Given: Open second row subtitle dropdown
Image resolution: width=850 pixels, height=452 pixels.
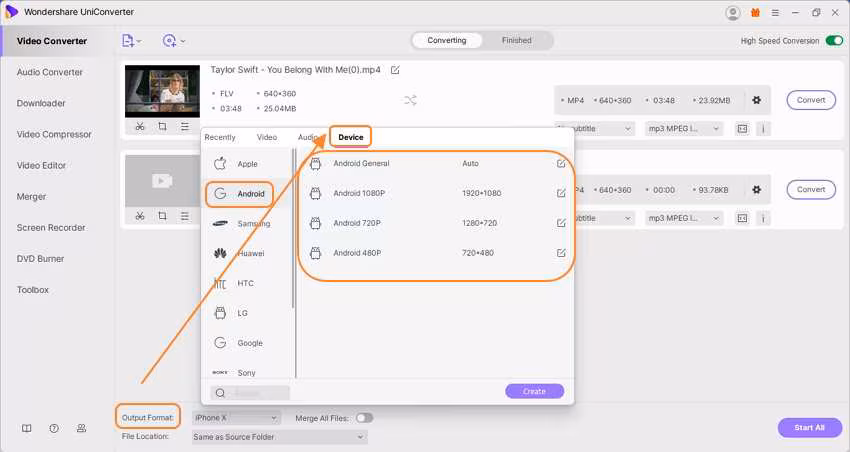Looking at the screenshot, I should [604, 218].
